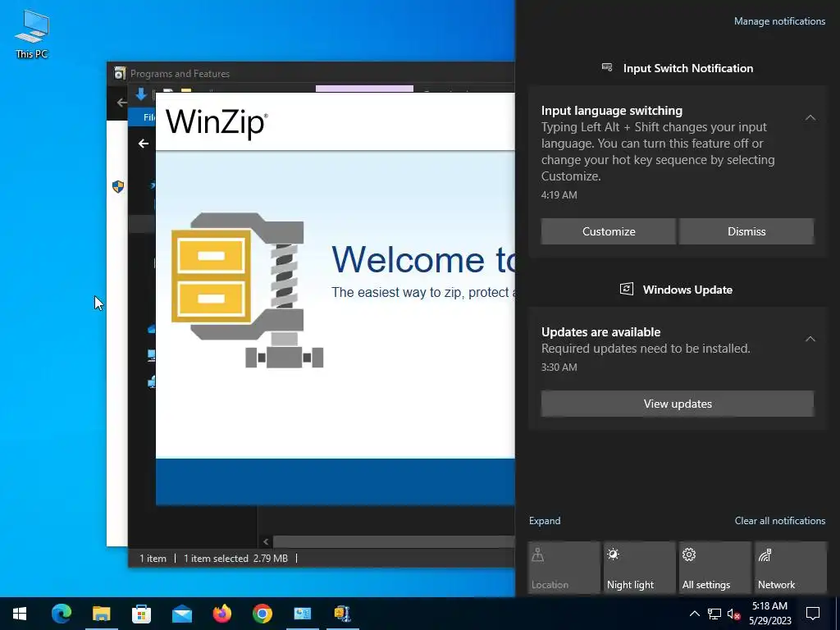840x630 pixels.
Task: Open the Mail app from the taskbar
Action: pos(181,614)
